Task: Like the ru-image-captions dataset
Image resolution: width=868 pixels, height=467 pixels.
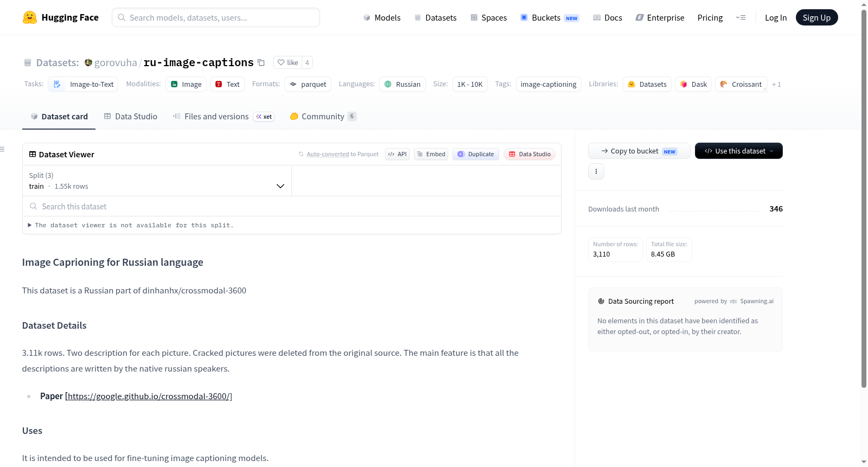Action: pyautogui.click(x=288, y=62)
